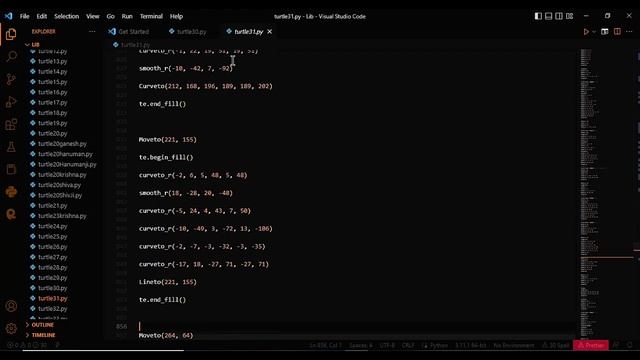Switch to the Get Started tab

point(129,31)
